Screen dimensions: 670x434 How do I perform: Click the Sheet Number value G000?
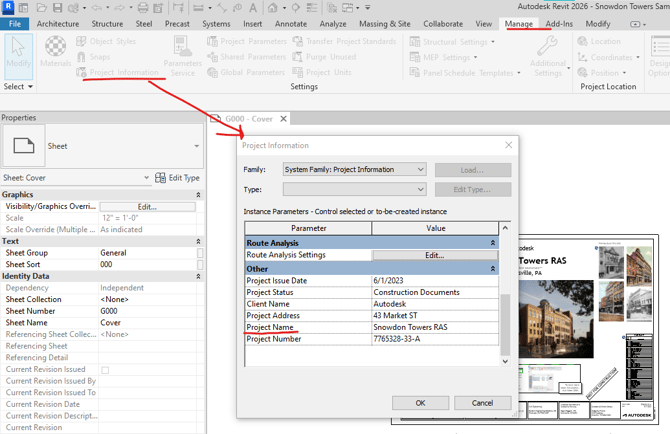tap(109, 311)
